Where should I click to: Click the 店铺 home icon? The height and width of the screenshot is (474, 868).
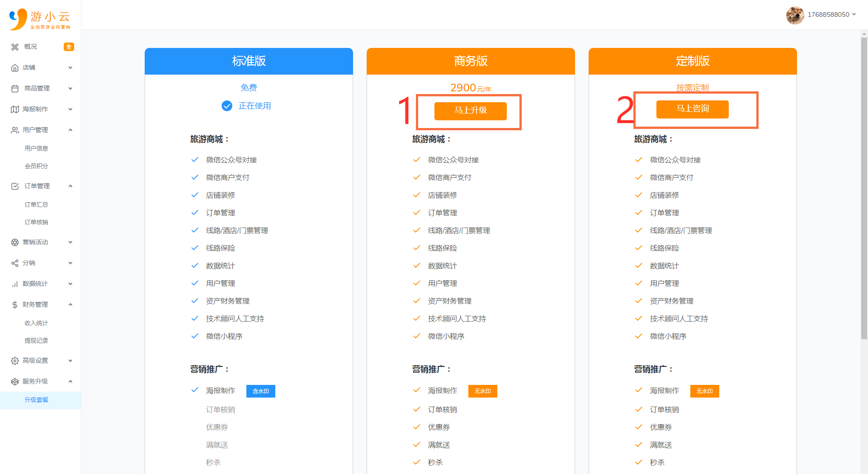coord(15,68)
